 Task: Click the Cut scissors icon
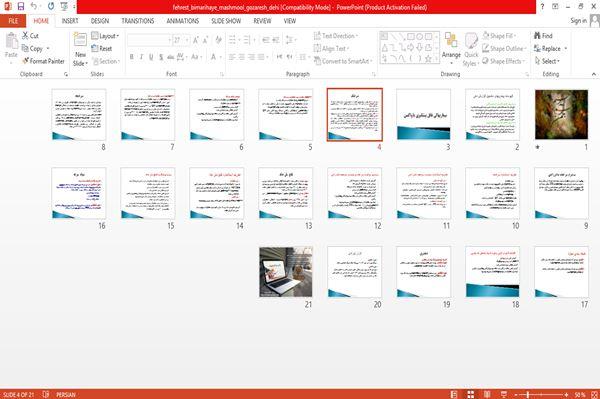coord(25,36)
